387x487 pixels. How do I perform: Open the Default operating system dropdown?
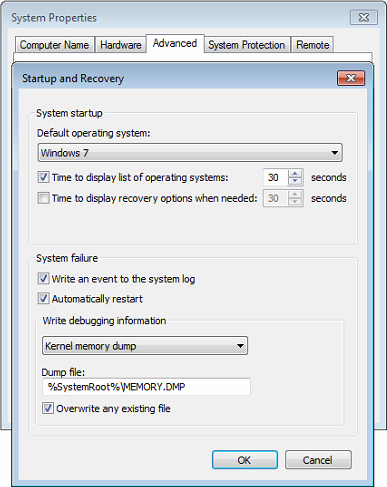tap(190, 153)
